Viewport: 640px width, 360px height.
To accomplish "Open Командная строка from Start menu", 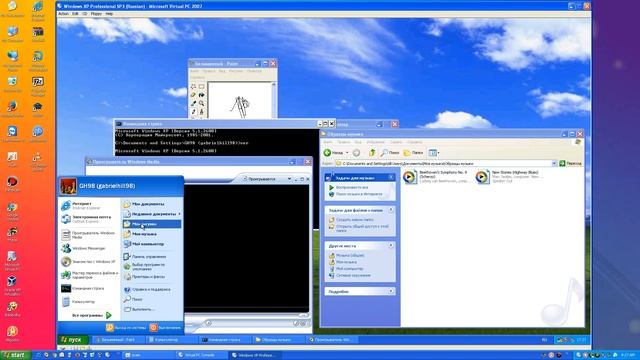I will [x=89, y=289].
